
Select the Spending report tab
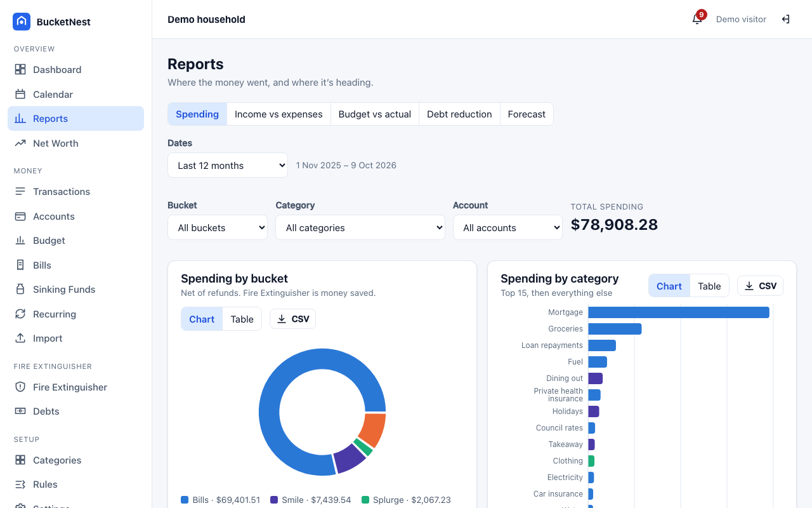tap(197, 114)
